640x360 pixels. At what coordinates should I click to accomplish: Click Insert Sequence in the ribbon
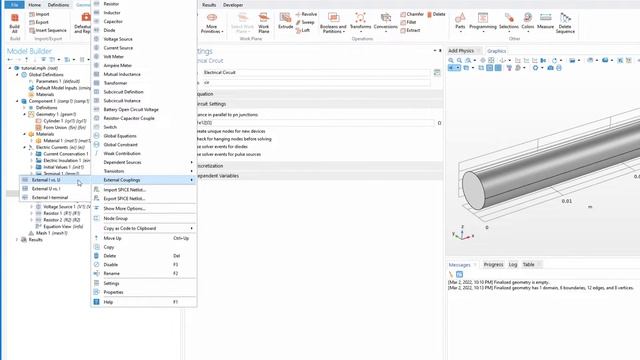point(48,30)
